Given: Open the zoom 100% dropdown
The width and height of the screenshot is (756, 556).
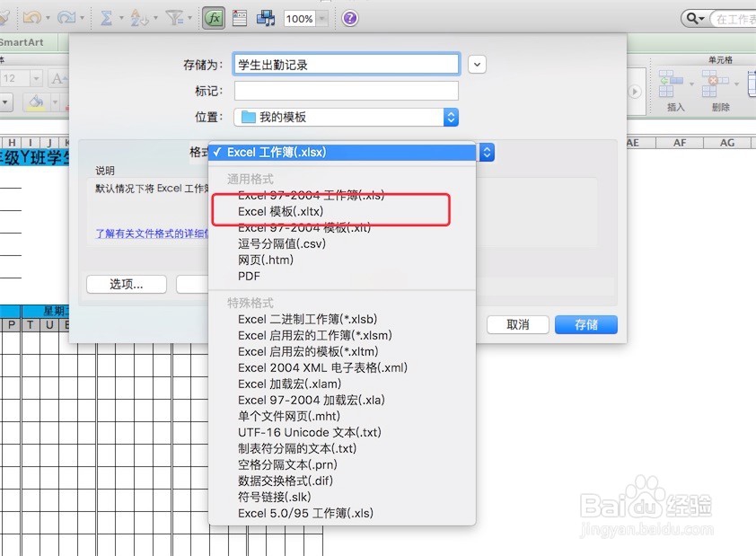Looking at the screenshot, I should (321, 19).
